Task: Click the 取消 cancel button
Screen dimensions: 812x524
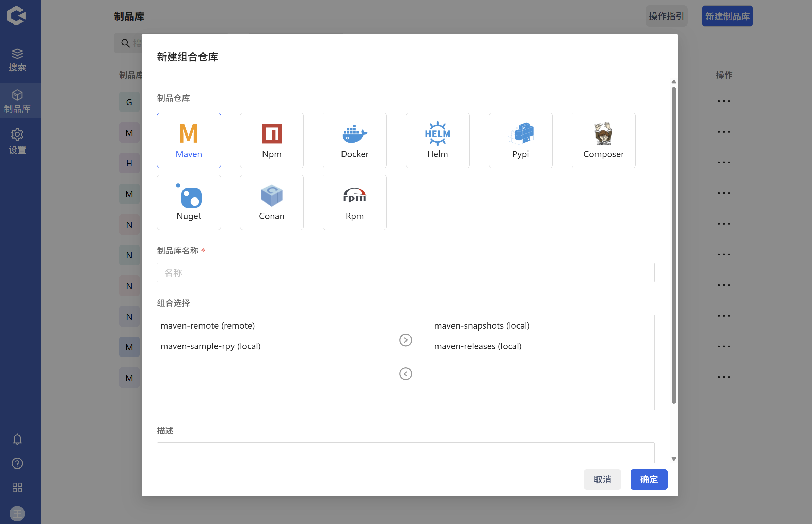Action: tap(602, 479)
